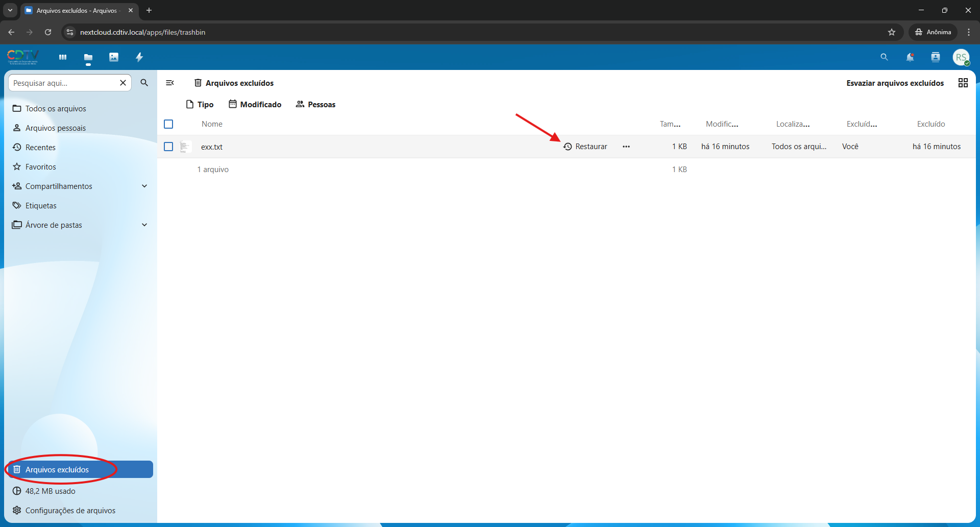
Task: Toggle the select-all files checkbox
Action: point(168,124)
